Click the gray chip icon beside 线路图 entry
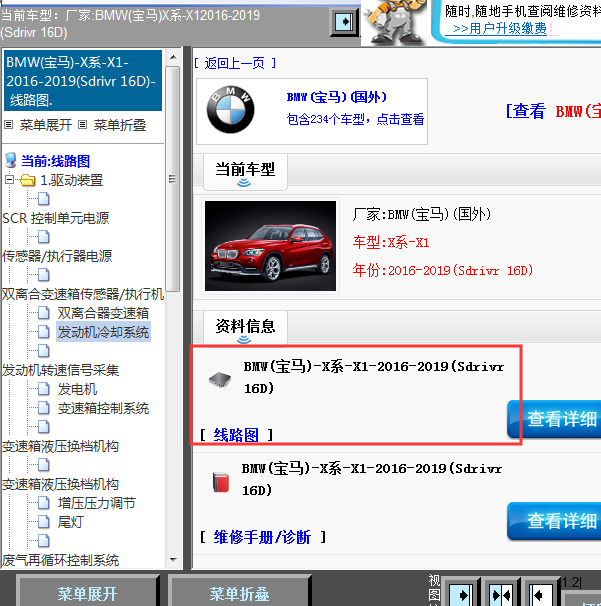 (x=220, y=379)
